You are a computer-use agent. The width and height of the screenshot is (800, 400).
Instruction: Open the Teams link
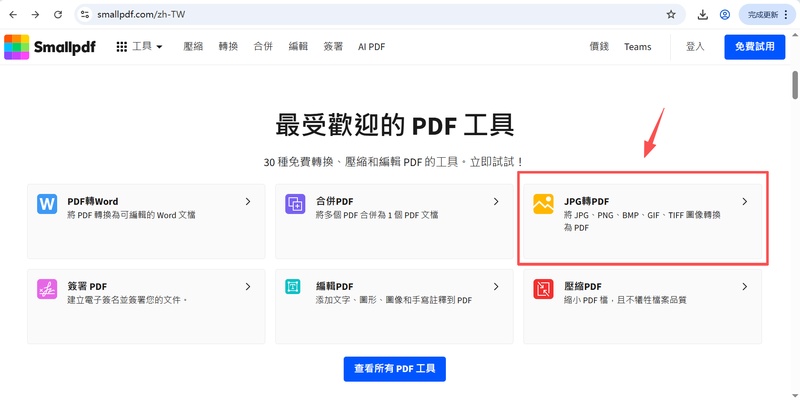pos(638,46)
